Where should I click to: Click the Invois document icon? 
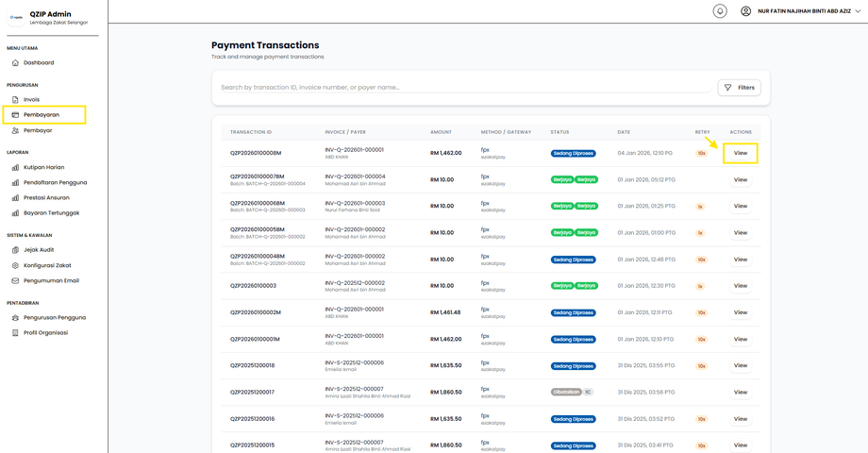click(15, 100)
